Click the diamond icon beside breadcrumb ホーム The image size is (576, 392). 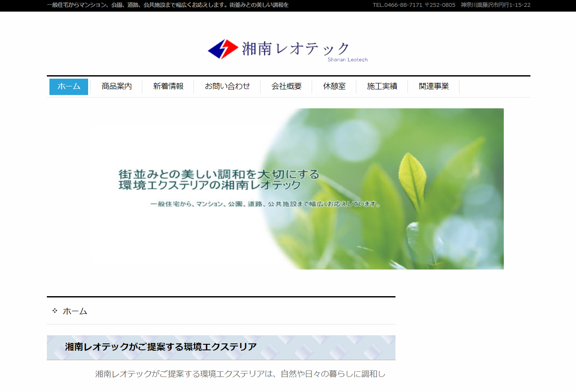(x=55, y=311)
